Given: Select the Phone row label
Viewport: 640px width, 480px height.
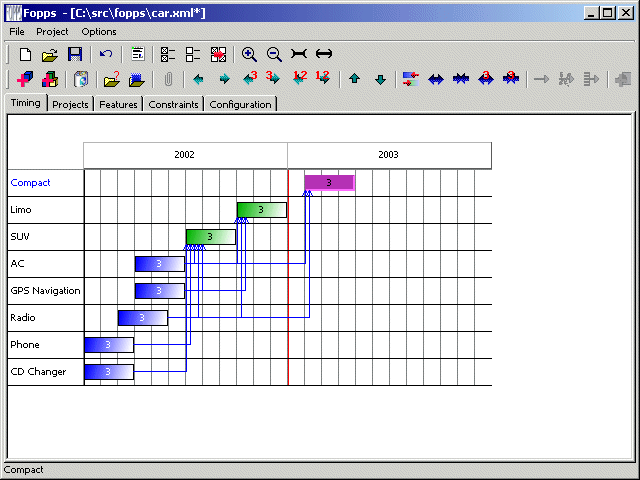Looking at the screenshot, I should coord(25,344).
